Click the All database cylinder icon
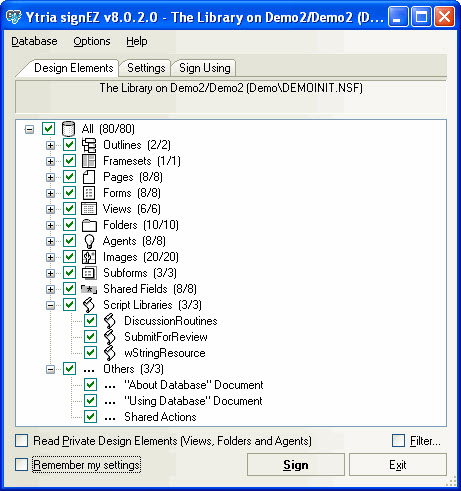 pyautogui.click(x=68, y=129)
